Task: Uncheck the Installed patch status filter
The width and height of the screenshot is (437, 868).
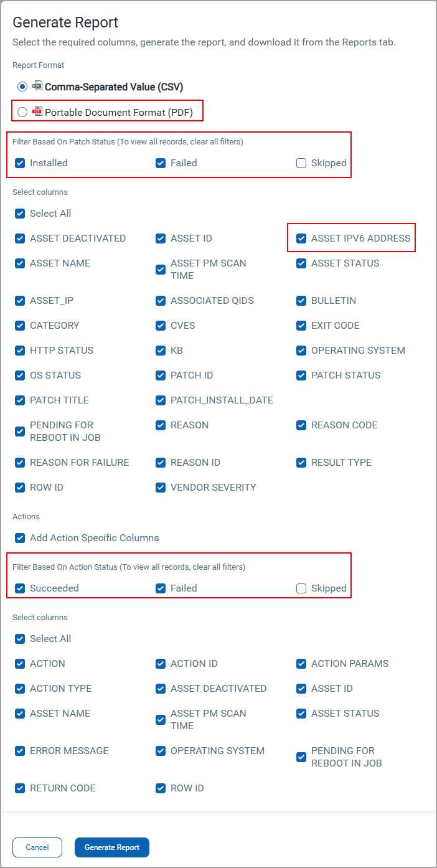Action: point(20,163)
